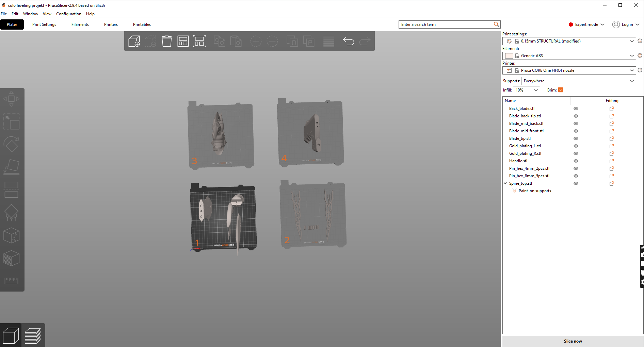
Task: Toggle the eye icon for Blade_tip.stl
Action: (576, 138)
